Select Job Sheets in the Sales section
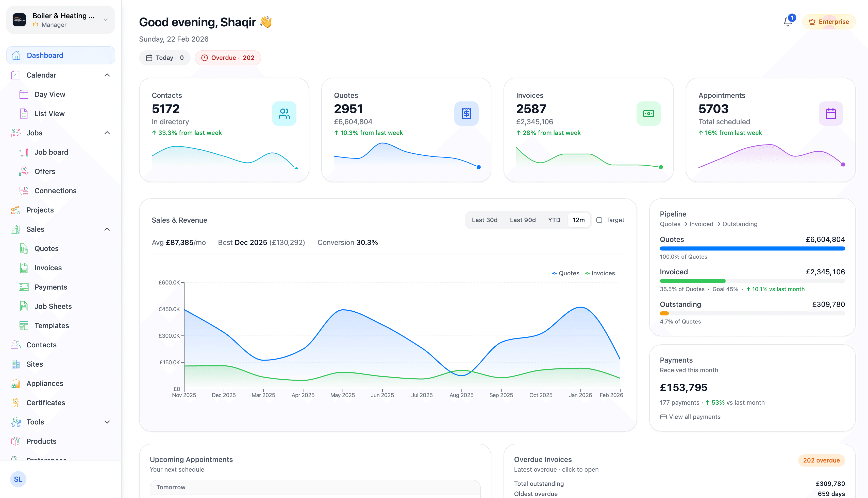This screenshot has width=868, height=498. (x=53, y=306)
